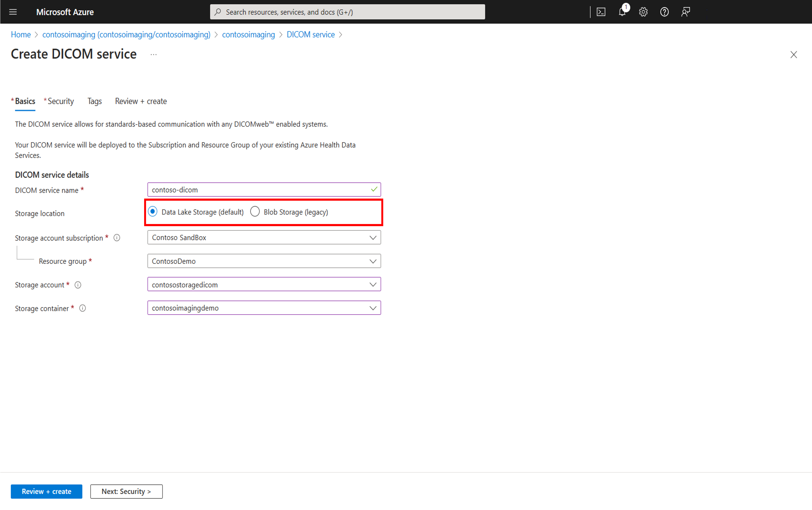Go to Home breadcrumb link
The image size is (812, 510).
[x=21, y=35]
